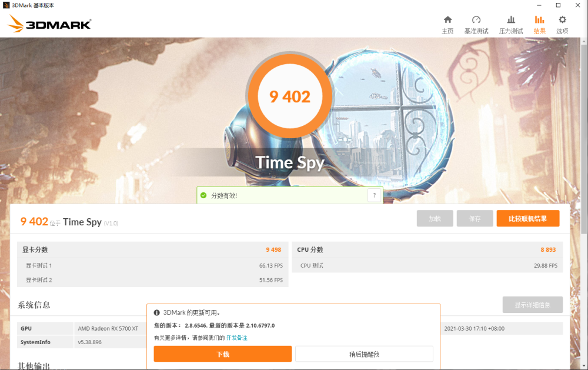Click the GPU label cell

click(x=45, y=328)
